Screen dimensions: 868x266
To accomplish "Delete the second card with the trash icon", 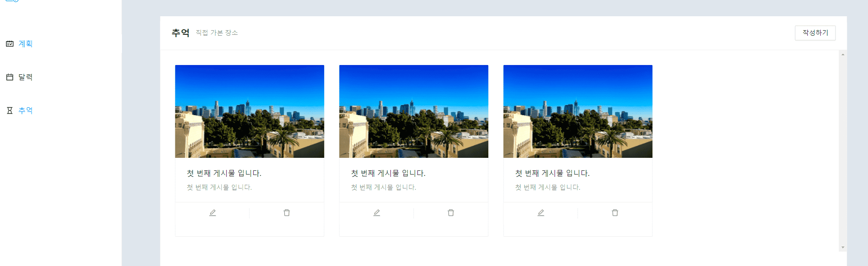I will tap(451, 213).
